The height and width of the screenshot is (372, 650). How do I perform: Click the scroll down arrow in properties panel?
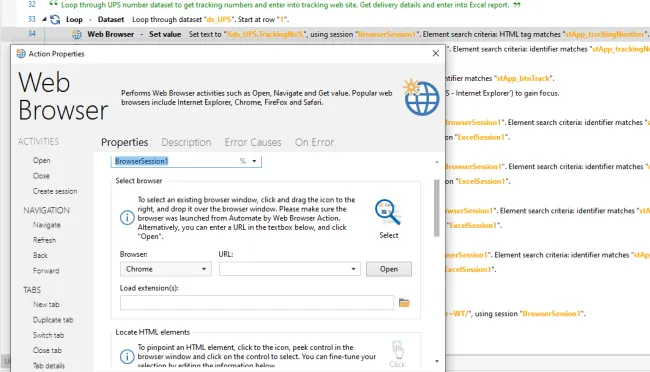[x=437, y=361]
